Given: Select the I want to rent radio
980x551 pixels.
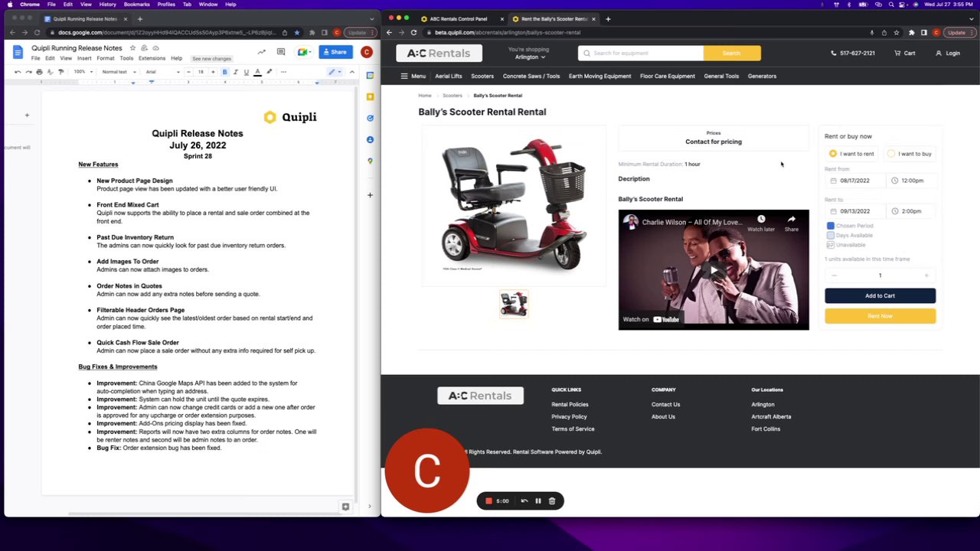Looking at the screenshot, I should click(833, 154).
